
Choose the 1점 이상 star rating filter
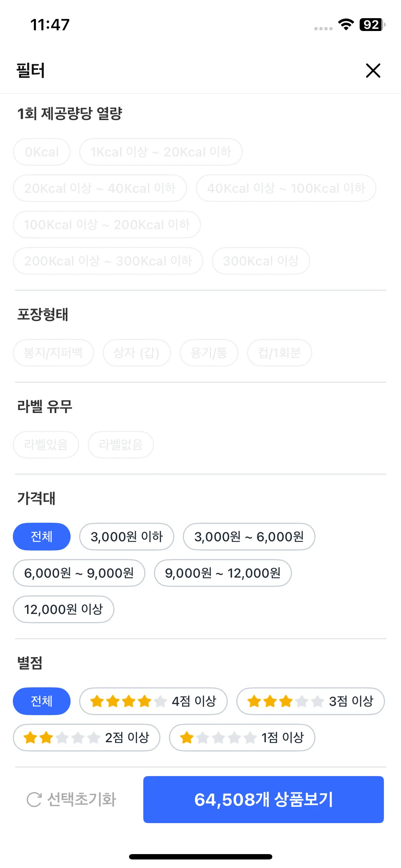click(242, 738)
